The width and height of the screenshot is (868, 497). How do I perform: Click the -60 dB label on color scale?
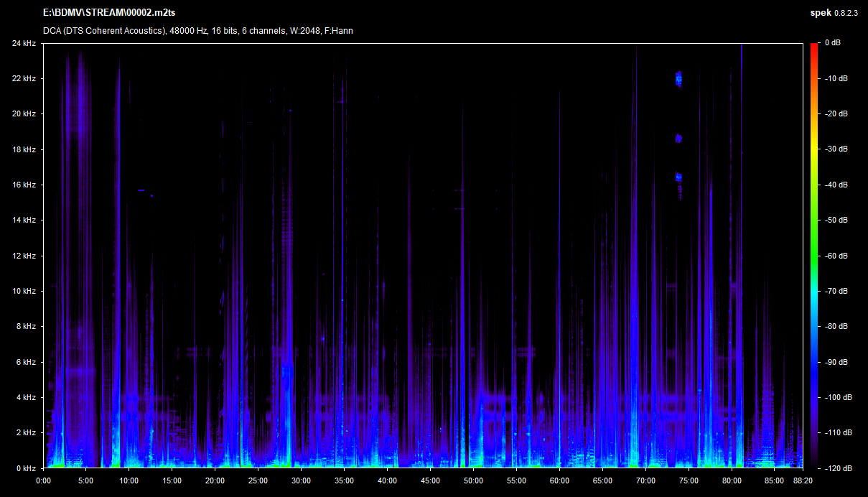pos(835,256)
